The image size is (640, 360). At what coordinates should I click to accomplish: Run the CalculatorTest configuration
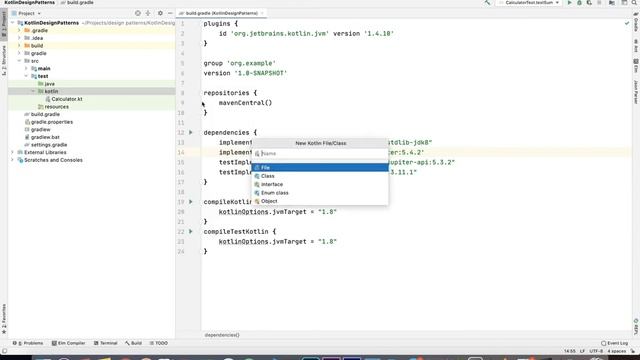click(569, 2)
